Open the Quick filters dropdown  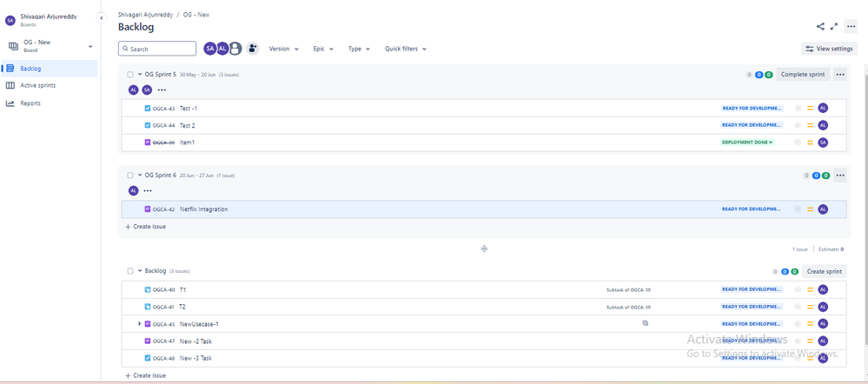406,49
